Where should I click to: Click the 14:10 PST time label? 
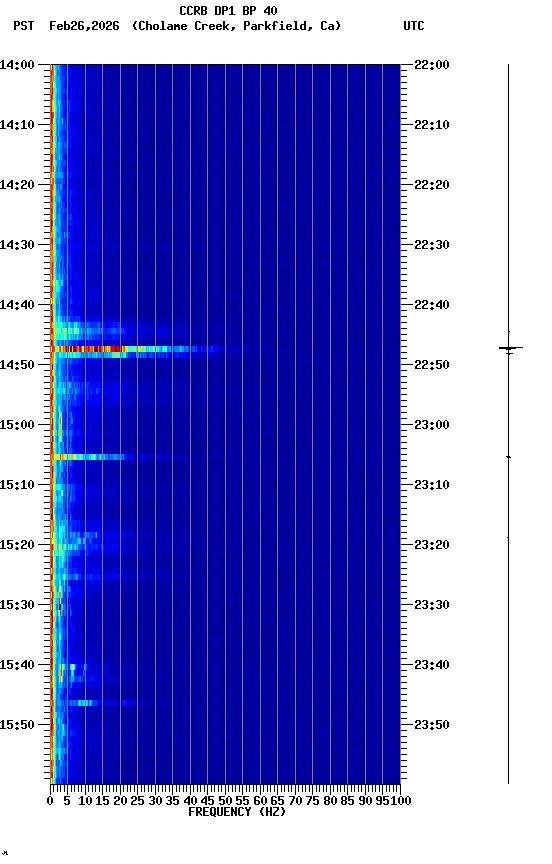pyautogui.click(x=17, y=125)
